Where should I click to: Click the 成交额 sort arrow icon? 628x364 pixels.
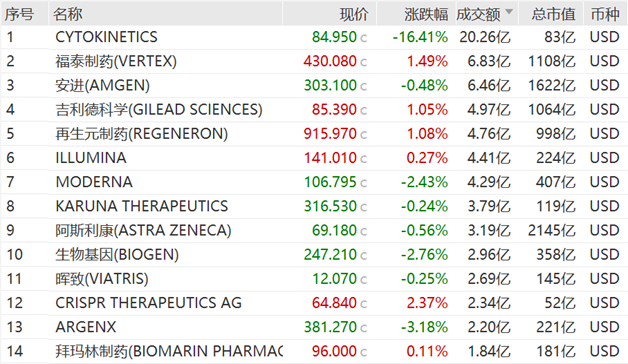509,12
